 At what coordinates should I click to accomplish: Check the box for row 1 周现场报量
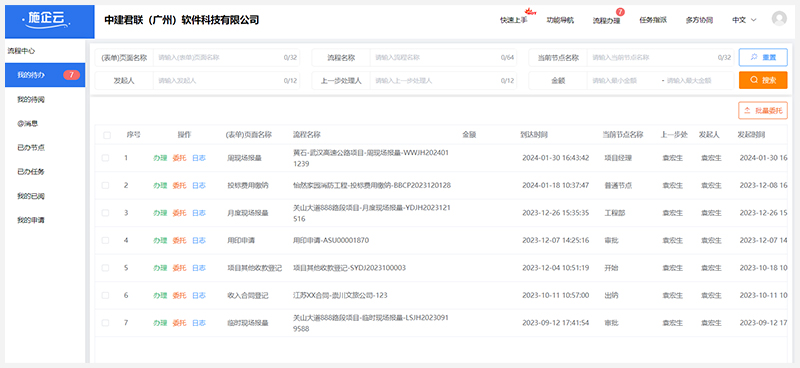105,158
